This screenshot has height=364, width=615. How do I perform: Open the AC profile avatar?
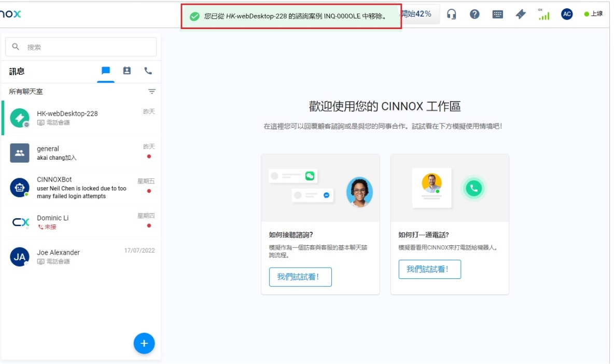click(x=567, y=14)
